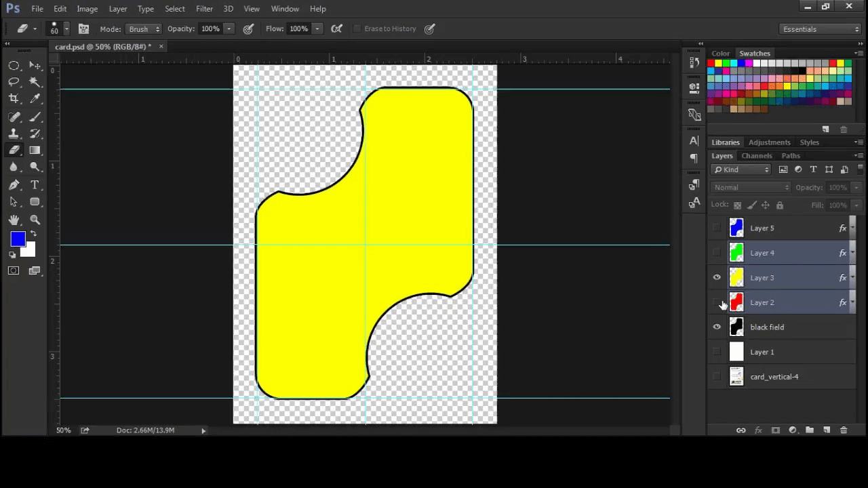Screen dimensions: 868x488
Task: Open the Filter menu
Action: [204, 9]
